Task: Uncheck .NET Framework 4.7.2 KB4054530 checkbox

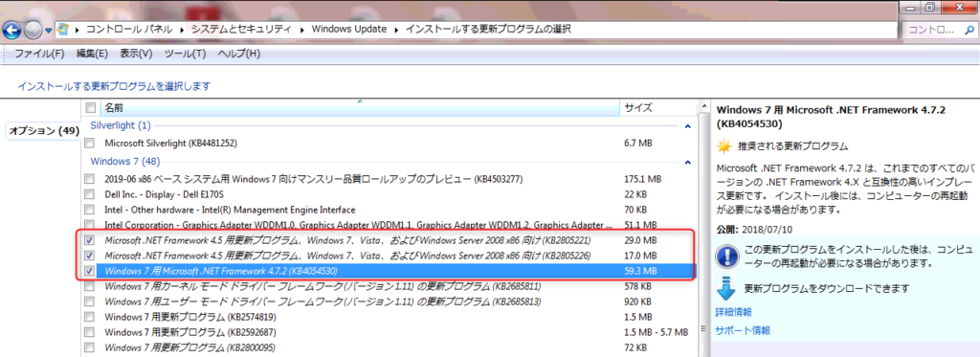Action: 90,271
